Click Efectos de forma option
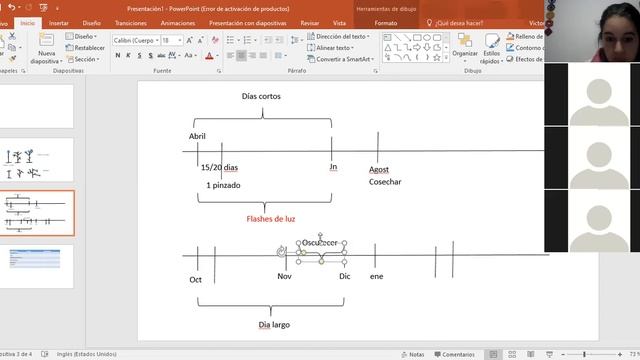The height and width of the screenshot is (360, 640). (525, 59)
